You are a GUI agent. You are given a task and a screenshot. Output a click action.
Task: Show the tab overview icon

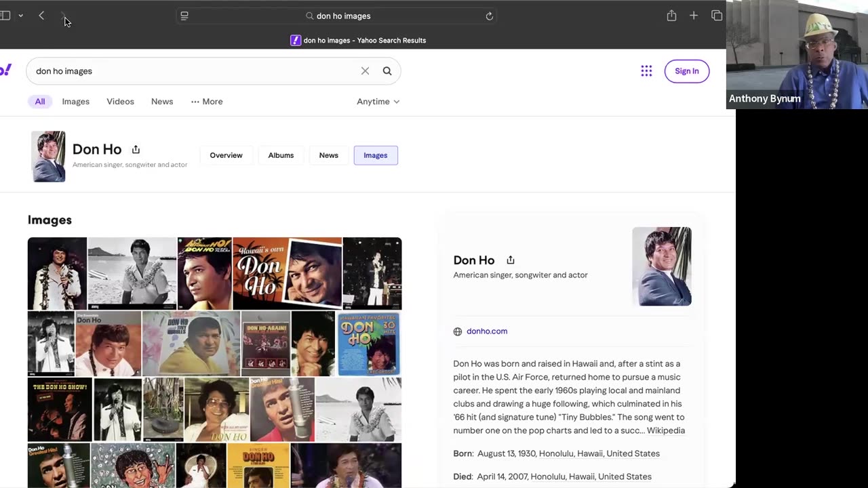pos(717,16)
